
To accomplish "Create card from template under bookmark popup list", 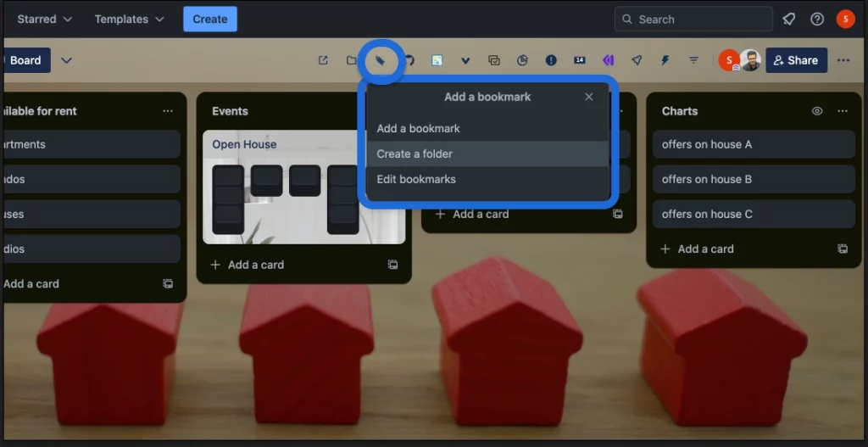I will click(x=618, y=214).
